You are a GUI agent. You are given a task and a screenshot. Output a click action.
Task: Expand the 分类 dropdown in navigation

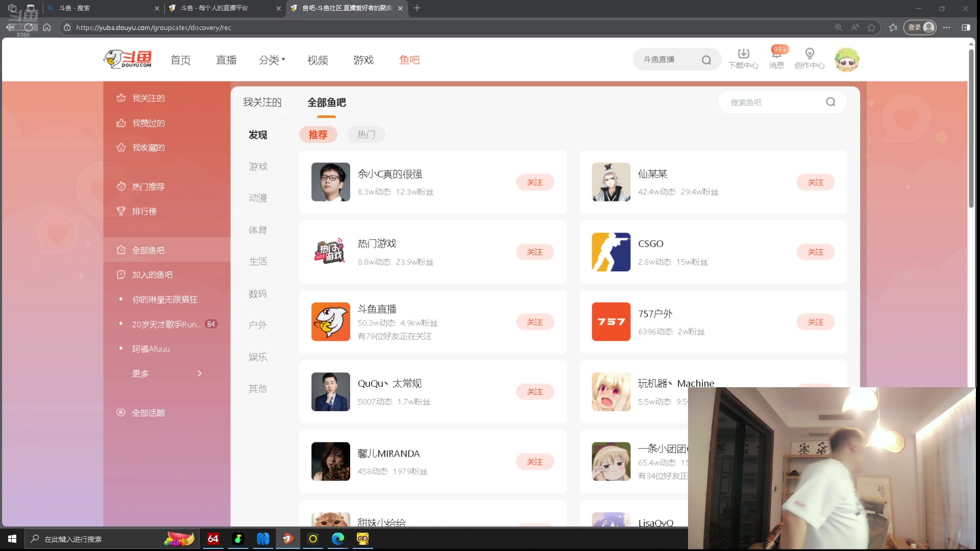click(272, 60)
